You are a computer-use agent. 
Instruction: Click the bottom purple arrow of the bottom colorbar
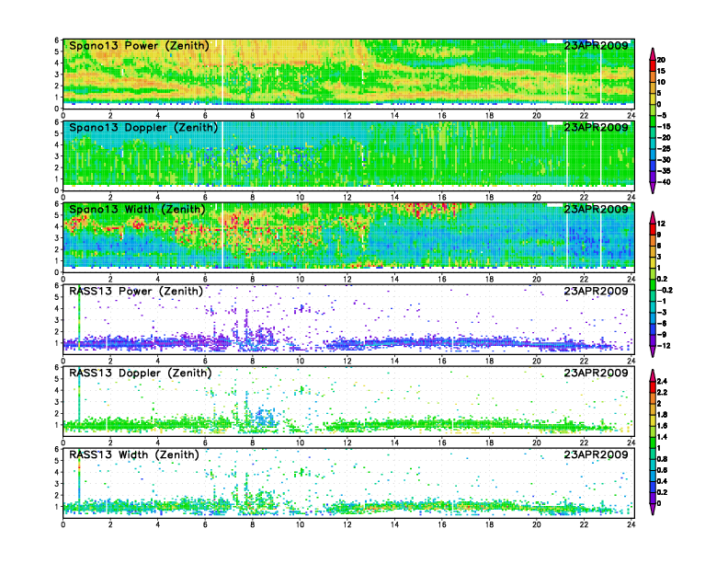tap(653, 510)
